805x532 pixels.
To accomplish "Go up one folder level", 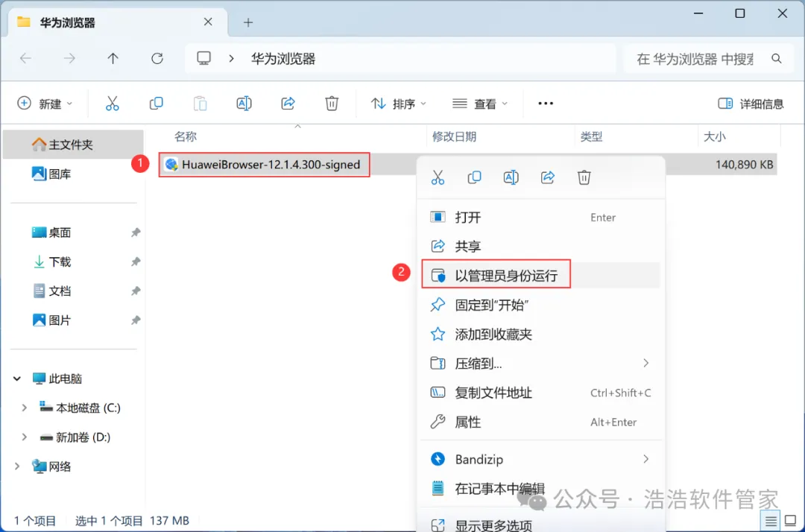I will 113,58.
